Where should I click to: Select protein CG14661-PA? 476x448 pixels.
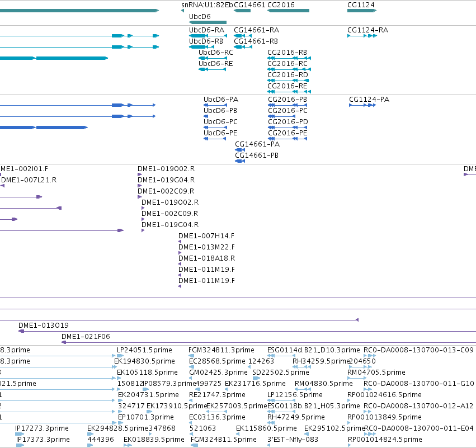click(240, 150)
